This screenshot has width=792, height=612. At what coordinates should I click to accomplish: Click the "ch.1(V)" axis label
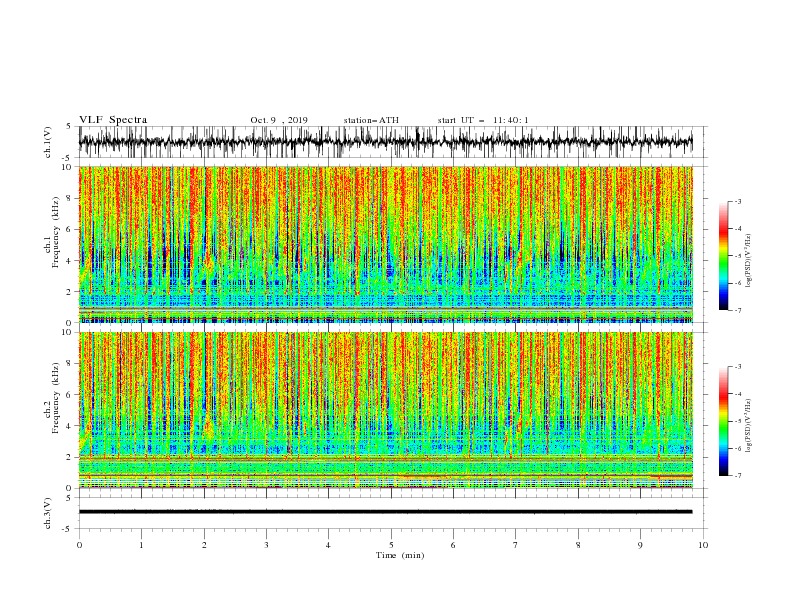48,142
